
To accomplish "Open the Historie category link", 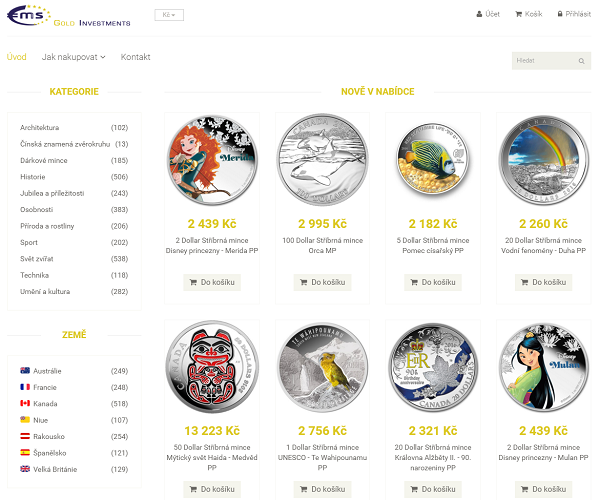I will [x=33, y=177].
